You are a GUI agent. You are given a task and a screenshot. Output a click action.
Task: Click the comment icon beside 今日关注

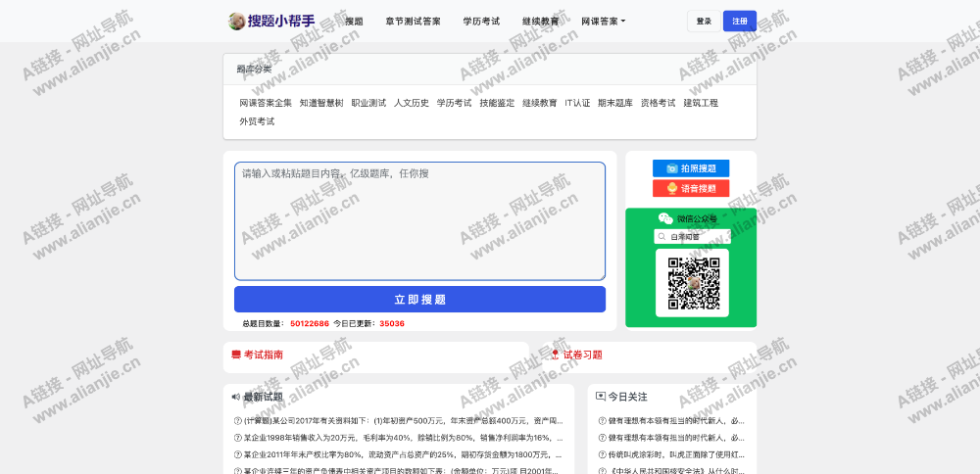[x=601, y=397]
